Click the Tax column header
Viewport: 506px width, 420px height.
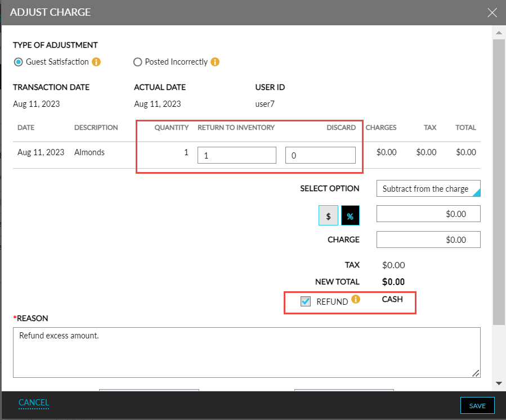[x=430, y=127]
